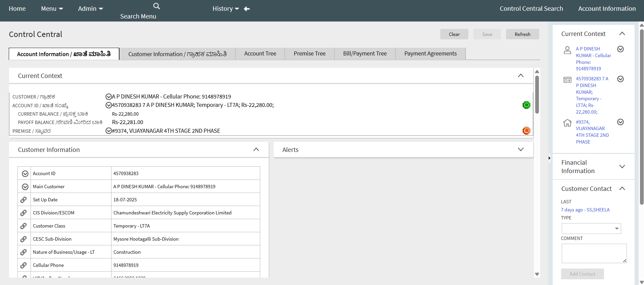Viewport: 644px width, 285px height.
Task: Open context menu icon beside Account ID row
Action: click(x=25, y=174)
